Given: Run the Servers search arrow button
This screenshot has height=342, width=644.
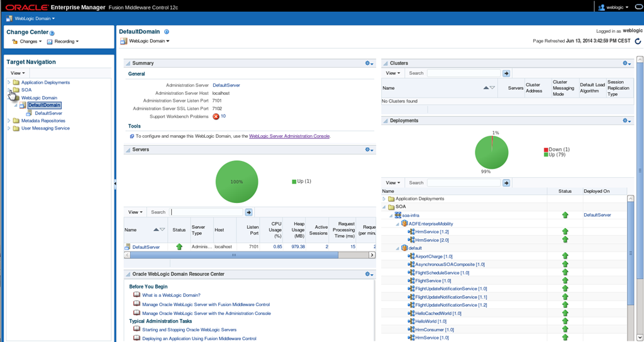Looking at the screenshot, I should (x=248, y=212).
